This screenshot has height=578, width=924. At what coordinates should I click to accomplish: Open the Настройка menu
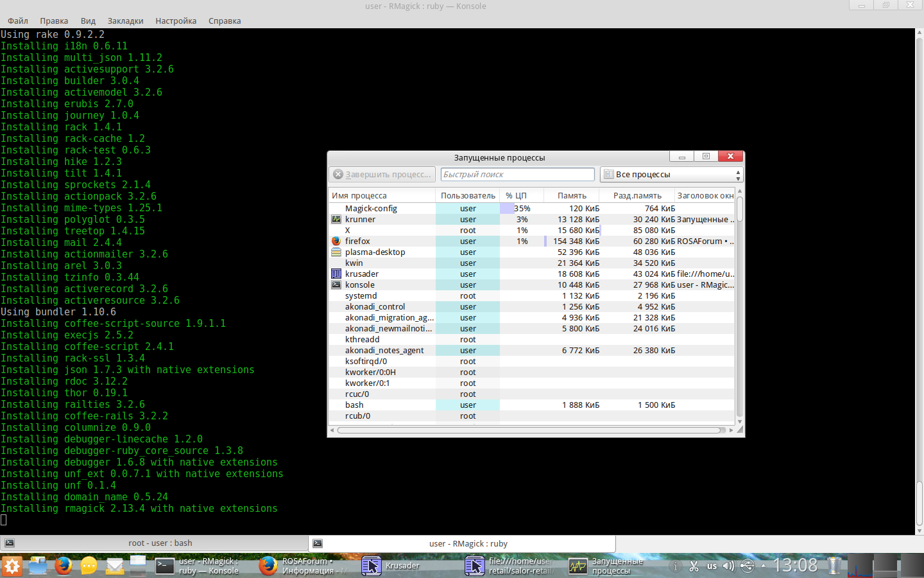pos(176,21)
